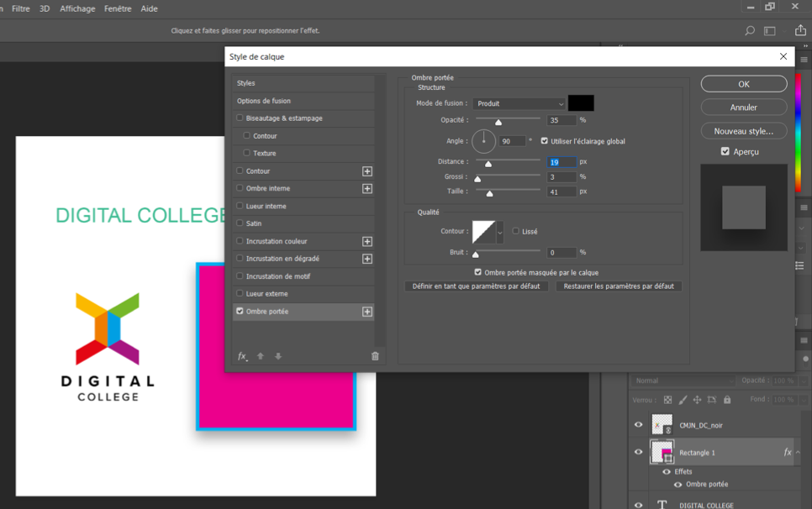
Task: Open the Affichage menu
Action: coord(77,8)
